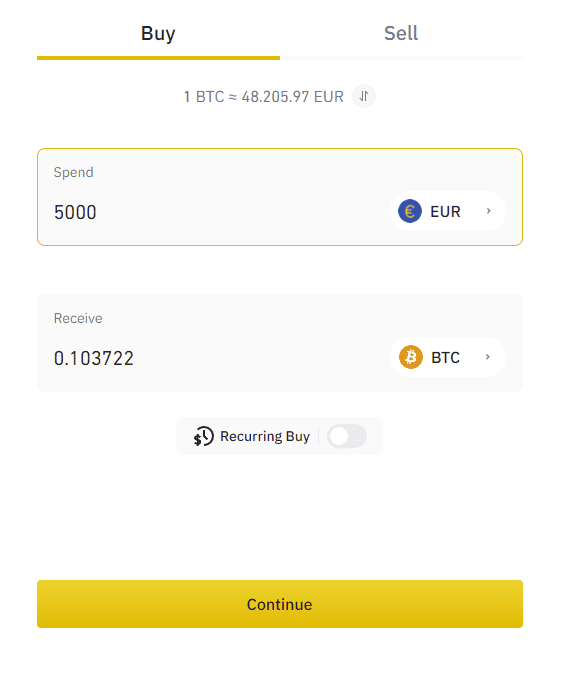This screenshot has height=676, width=581.
Task: Toggle the Recurring Buy switch
Action: click(347, 436)
